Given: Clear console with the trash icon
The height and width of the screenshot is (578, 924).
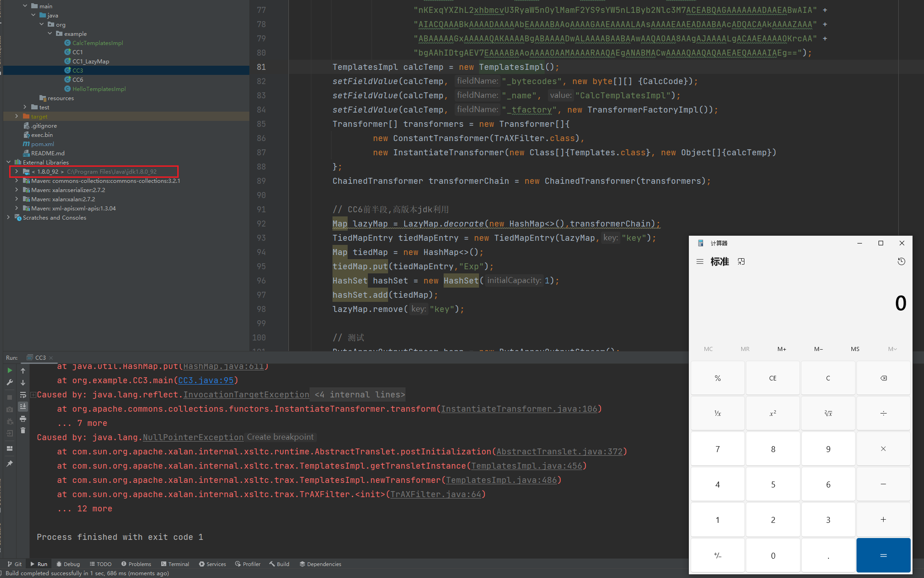Looking at the screenshot, I should coord(23,431).
